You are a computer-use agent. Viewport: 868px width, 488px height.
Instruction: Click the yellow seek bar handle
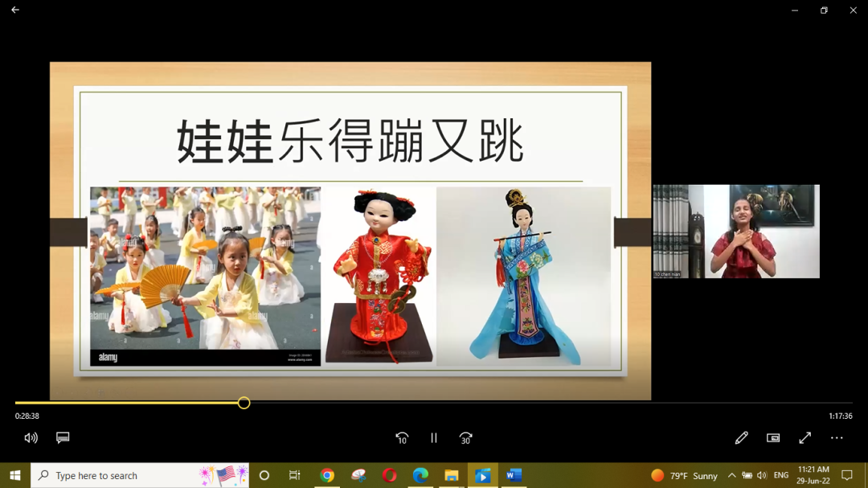(244, 403)
